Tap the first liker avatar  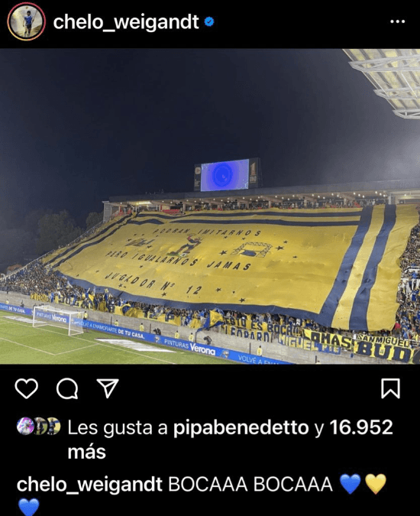pyautogui.click(x=25, y=426)
